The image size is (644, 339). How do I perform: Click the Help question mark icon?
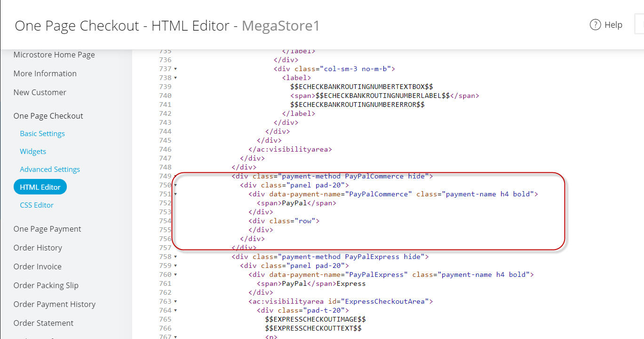[x=595, y=24]
